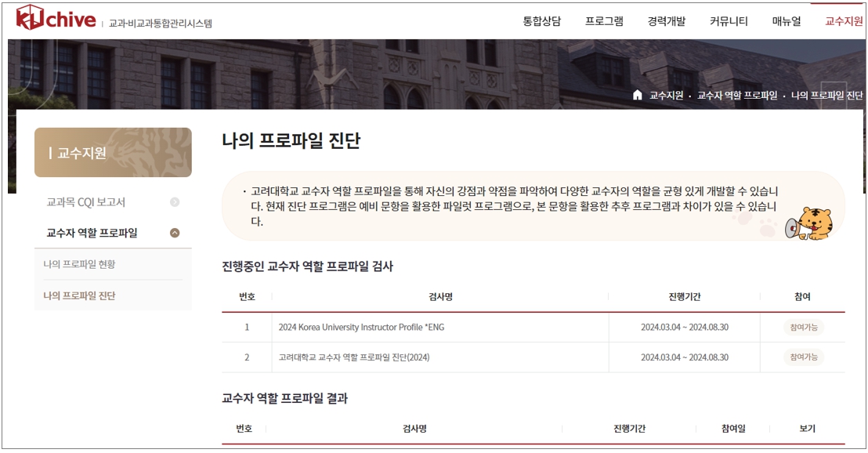Click 참여가능 for 고려대학교 교수자 역할 프로파일 진단(2024)
Screen dimensions: 868x453
click(803, 357)
